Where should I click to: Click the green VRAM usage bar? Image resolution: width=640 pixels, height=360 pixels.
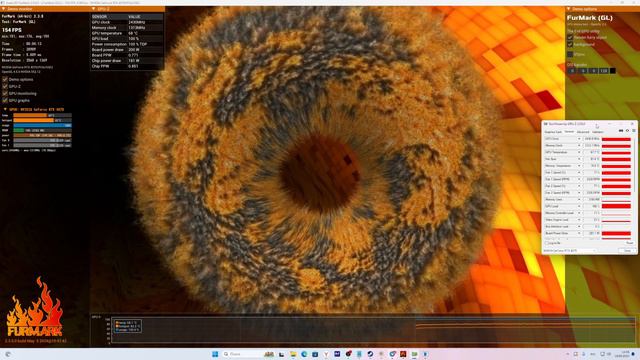(42, 130)
